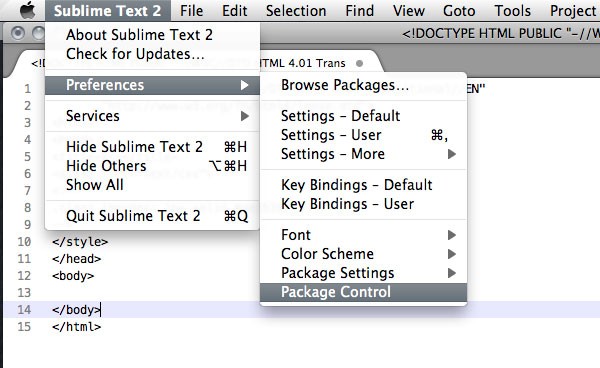Viewport: 600px width, 368px height.
Task: Open the Edit menu
Action: pyautogui.click(x=235, y=11)
